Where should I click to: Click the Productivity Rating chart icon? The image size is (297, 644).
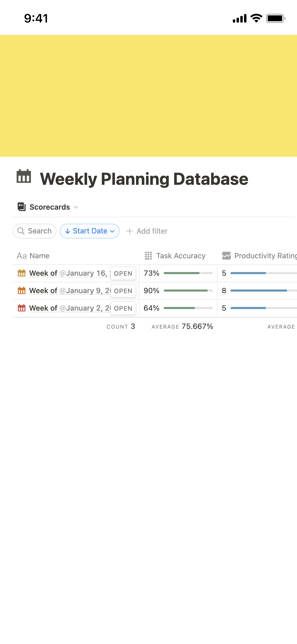[227, 256]
